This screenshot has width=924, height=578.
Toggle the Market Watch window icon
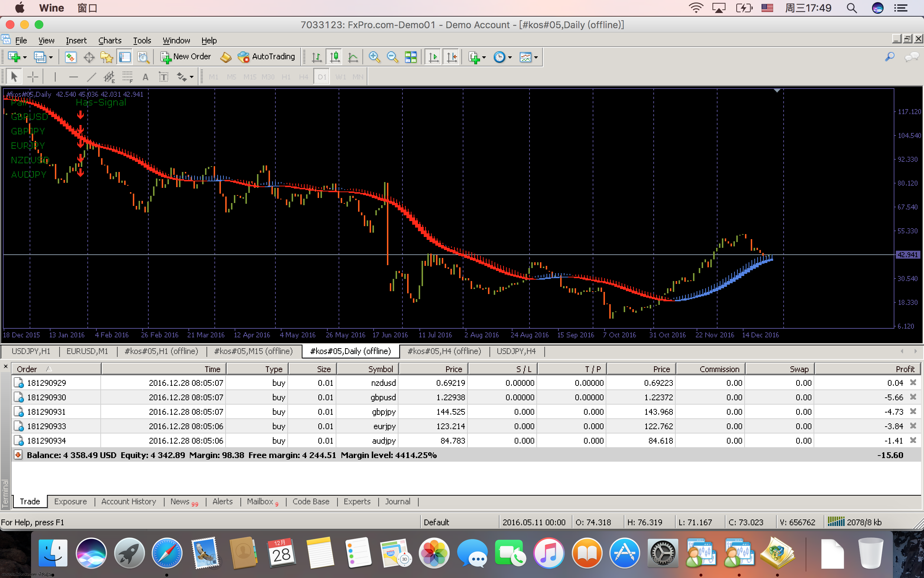click(70, 57)
